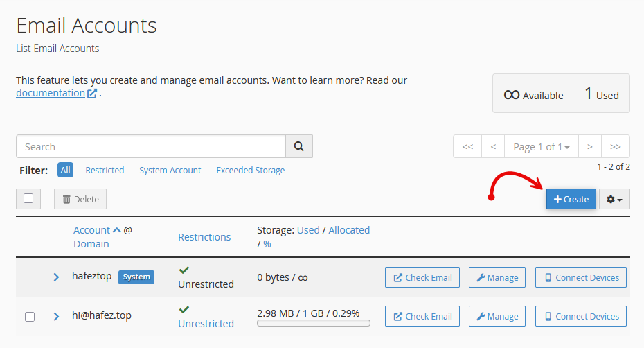Check Email for hafeztop system account

tap(422, 277)
